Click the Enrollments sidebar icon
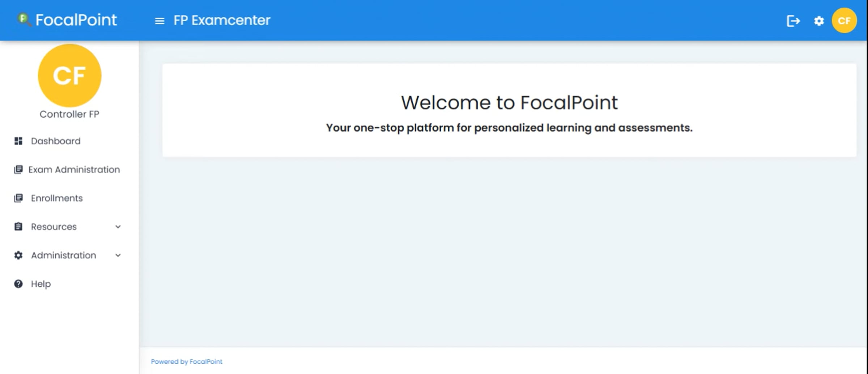Viewport: 868px width, 374px height. click(18, 198)
